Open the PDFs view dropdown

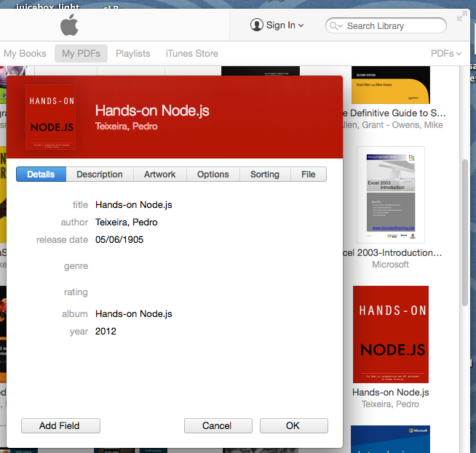(x=446, y=54)
